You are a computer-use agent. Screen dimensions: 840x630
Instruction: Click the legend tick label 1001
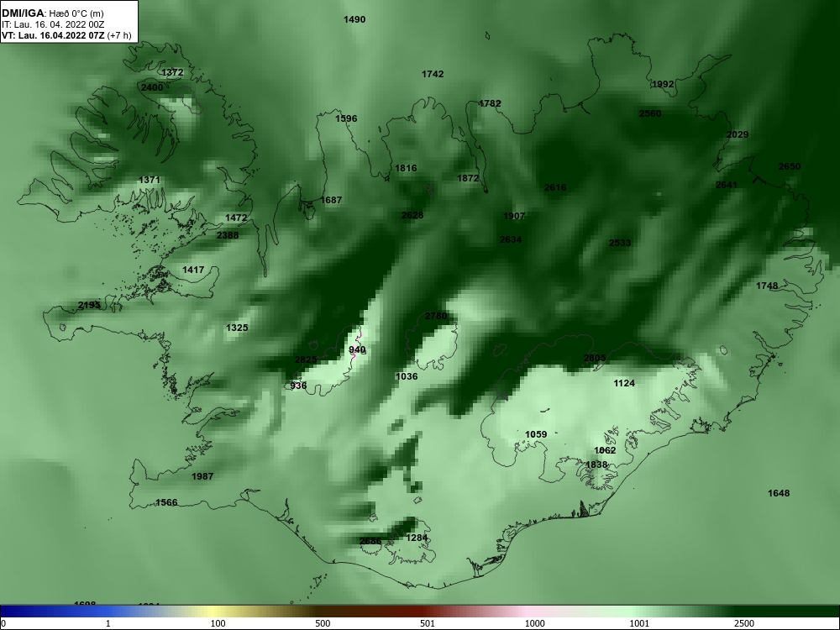coord(639,623)
